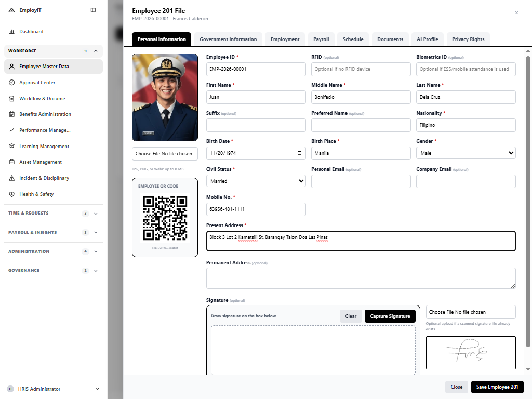Click the Suffix field
The width and height of the screenshot is (532, 399).
click(256, 125)
